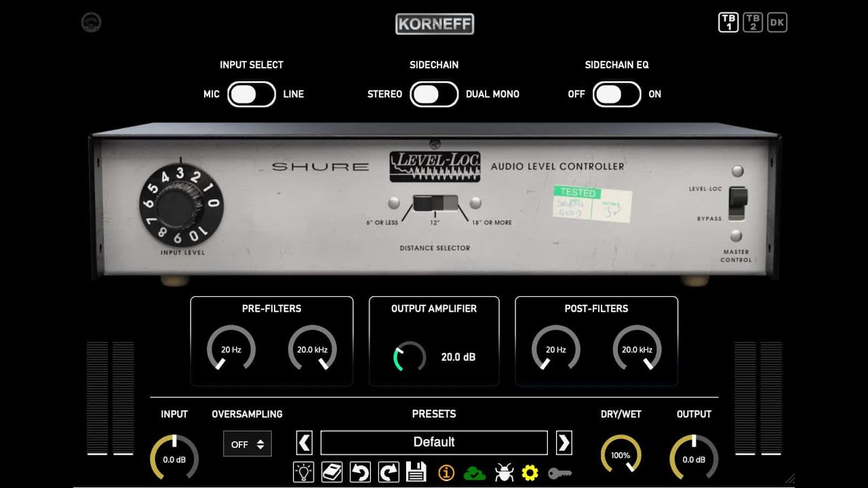868x488 pixels.
Task: Click the Output 0.0 dB knob
Action: click(694, 458)
